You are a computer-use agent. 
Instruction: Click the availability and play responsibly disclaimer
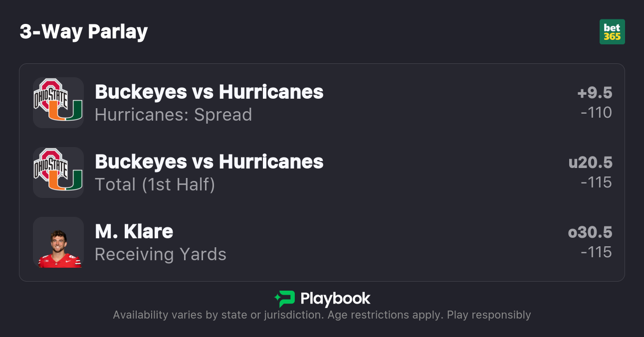click(322, 315)
